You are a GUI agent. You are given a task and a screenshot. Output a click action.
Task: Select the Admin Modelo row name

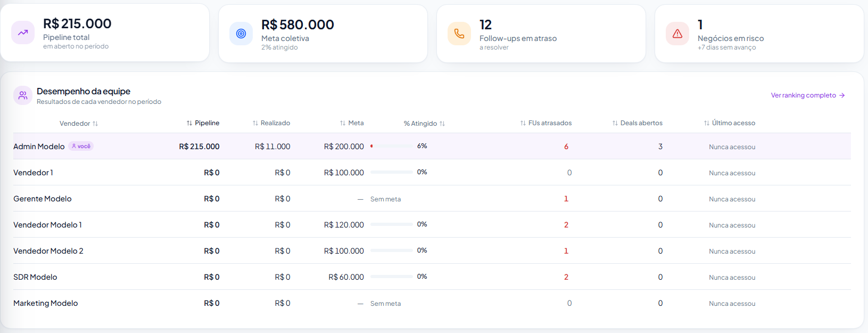click(39, 147)
